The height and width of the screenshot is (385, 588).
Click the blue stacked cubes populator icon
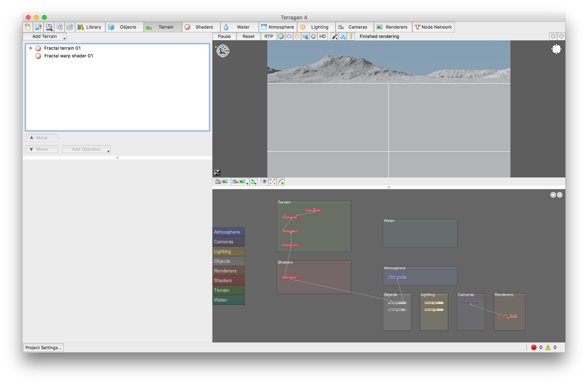tap(343, 36)
